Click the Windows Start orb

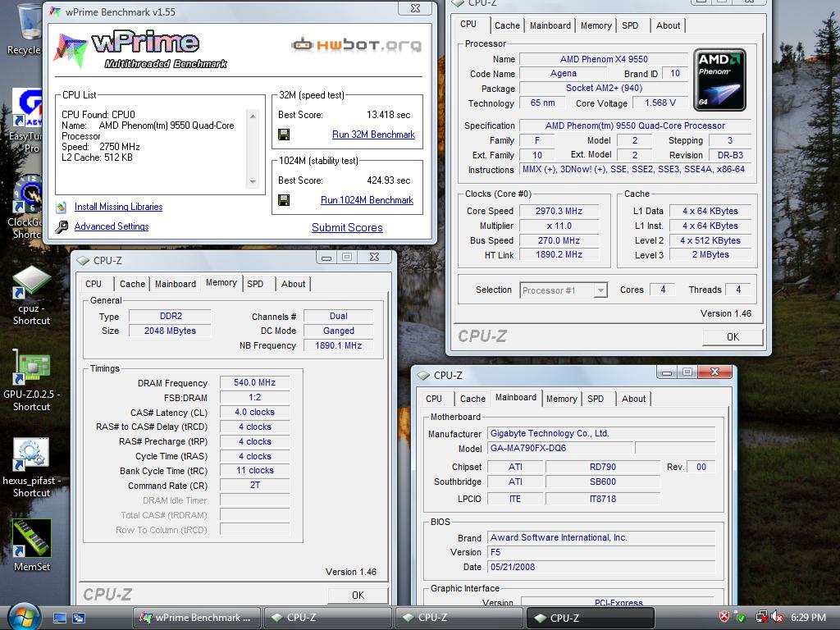[x=22, y=617]
